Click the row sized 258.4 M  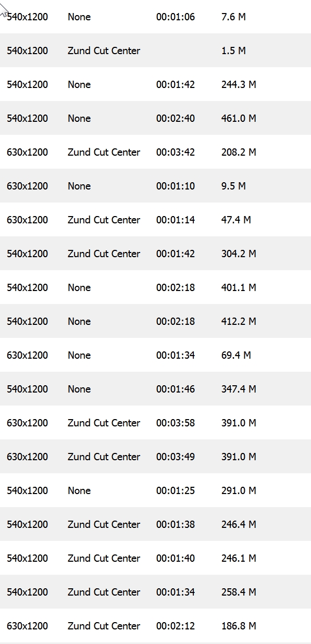click(155, 592)
